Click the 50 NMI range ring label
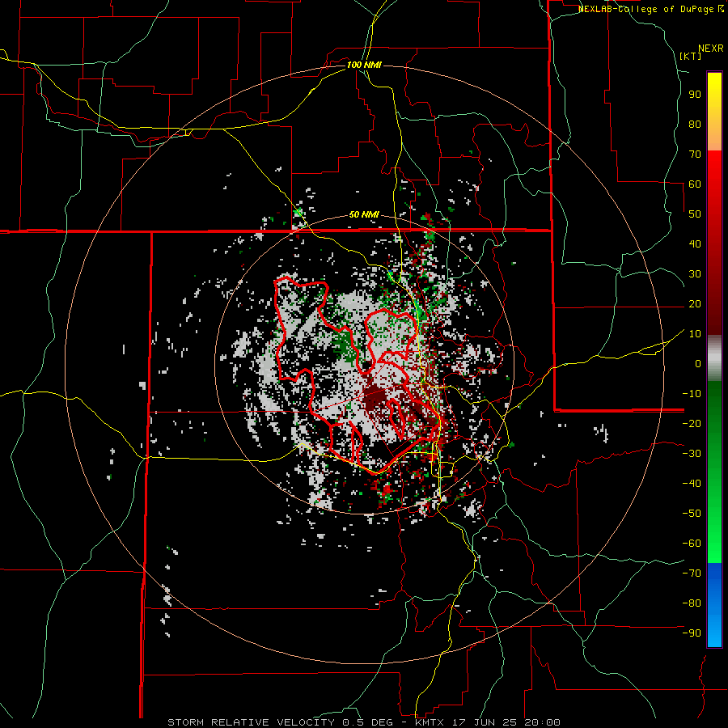The width and height of the screenshot is (728, 728). (364, 214)
